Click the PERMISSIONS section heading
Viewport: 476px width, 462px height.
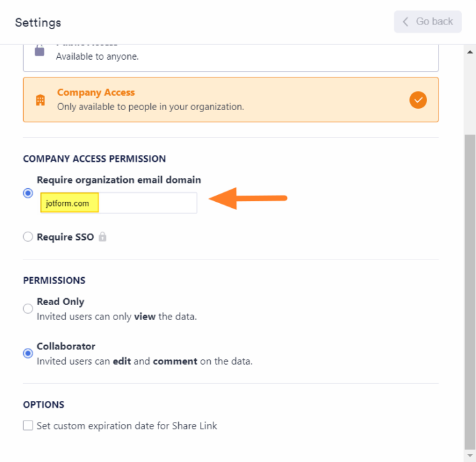[x=54, y=280]
